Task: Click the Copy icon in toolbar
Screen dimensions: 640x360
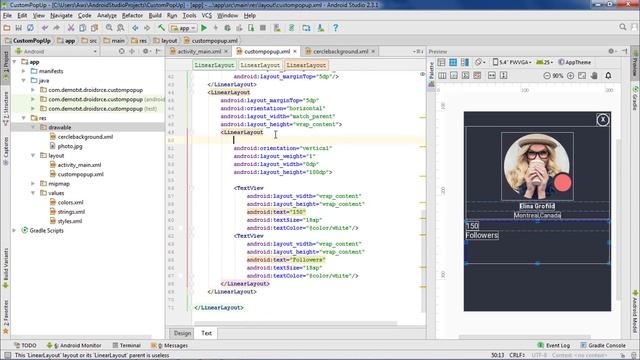Action: coord(82,28)
